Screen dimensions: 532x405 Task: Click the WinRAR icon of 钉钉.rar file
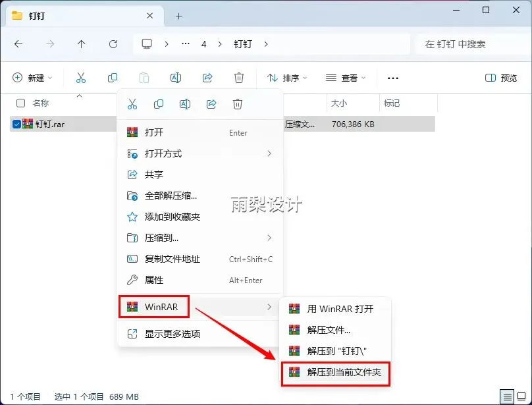[x=28, y=124]
